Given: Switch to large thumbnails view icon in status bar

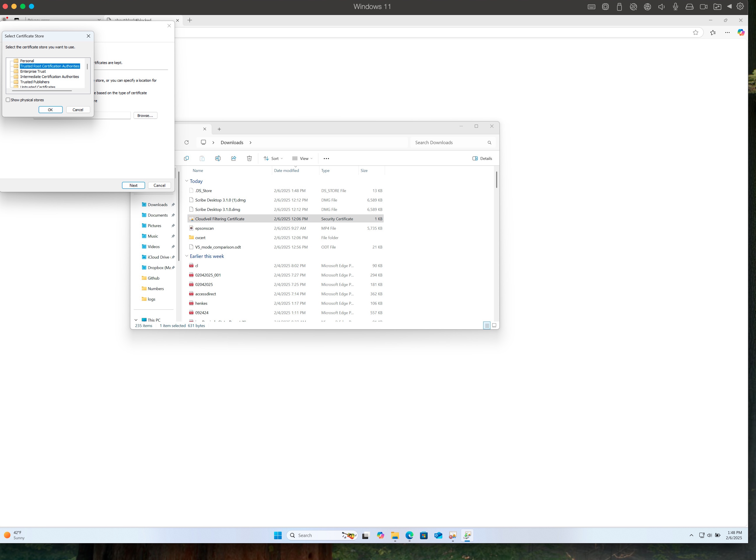Looking at the screenshot, I should pos(494,325).
